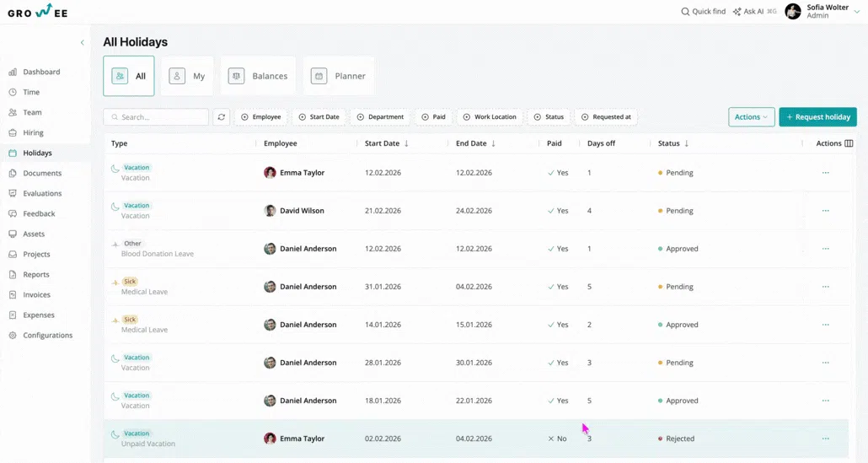The width and height of the screenshot is (868, 463).
Task: Click the Request holiday button
Action: click(817, 117)
